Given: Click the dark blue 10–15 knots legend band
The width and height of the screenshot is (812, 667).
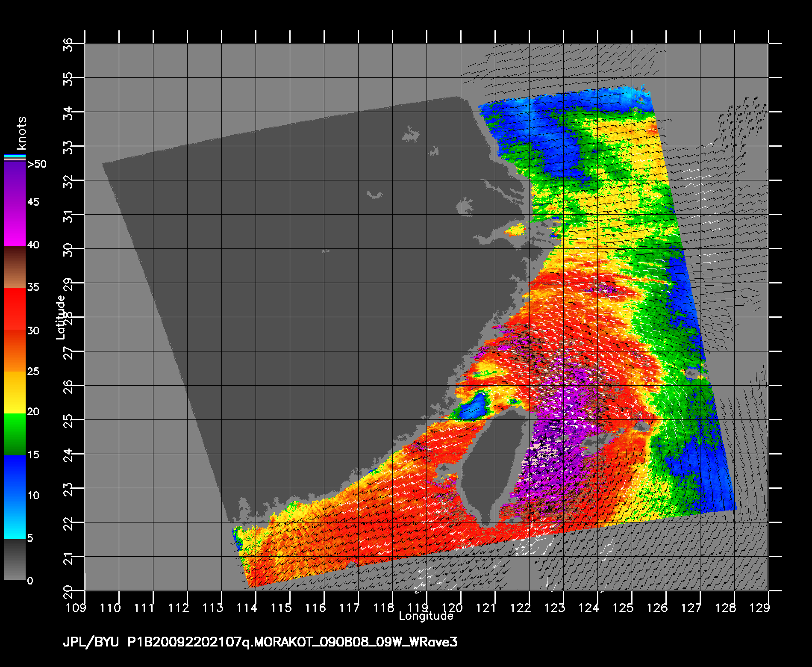Looking at the screenshot, I should click(15, 476).
